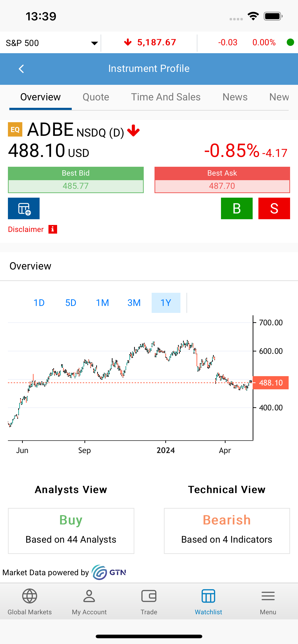
Task: Tap the red S sell button
Action: 274,208
